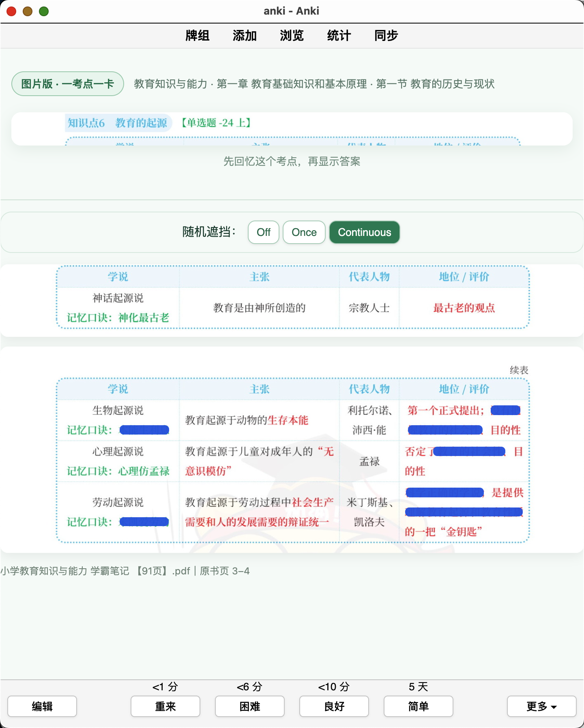Click the 孟禄 cell
This screenshot has width=584, height=728.
(369, 461)
